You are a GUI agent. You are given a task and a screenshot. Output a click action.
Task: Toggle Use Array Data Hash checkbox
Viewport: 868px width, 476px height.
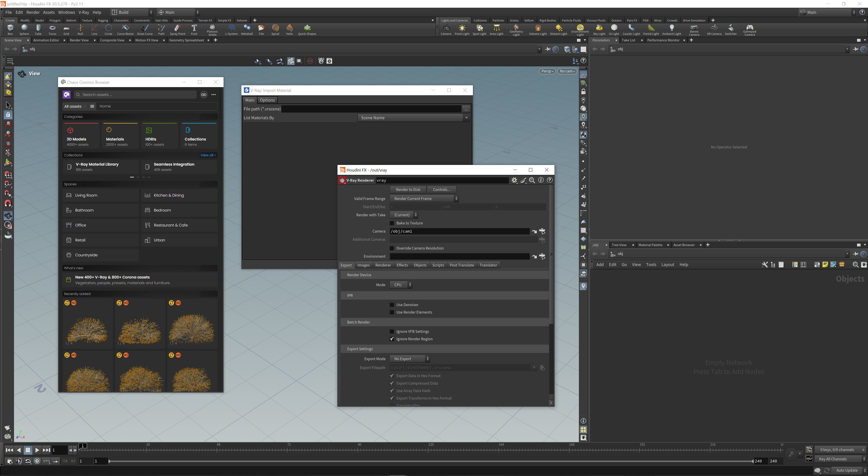[392, 391]
